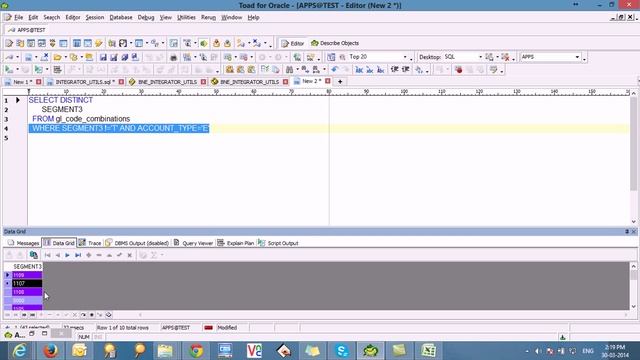The width and height of the screenshot is (640, 360).
Task: Click the format code icon
Action: (58, 70)
